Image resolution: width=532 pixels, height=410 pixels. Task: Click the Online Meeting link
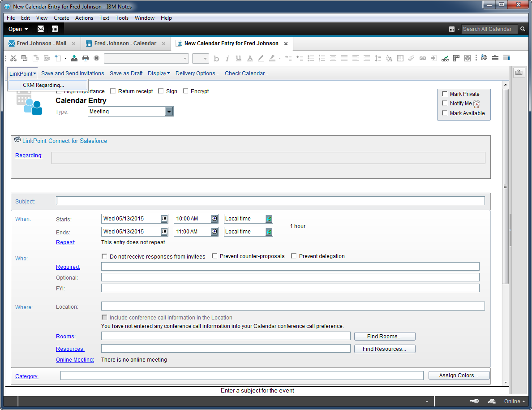[x=75, y=359]
